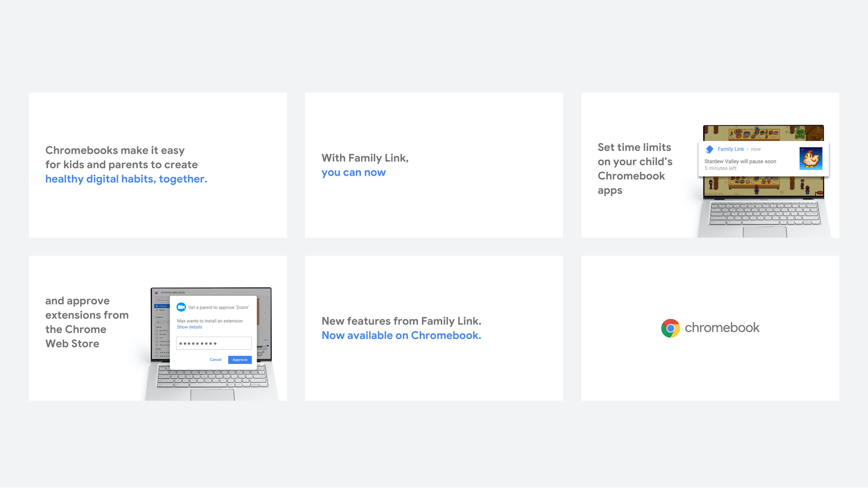Image resolution: width=868 pixels, height=488 pixels.
Task: Click the Search the store field
Action: point(163,300)
